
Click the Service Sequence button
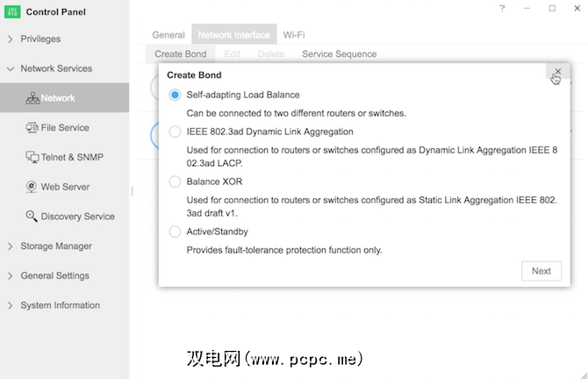(340, 54)
